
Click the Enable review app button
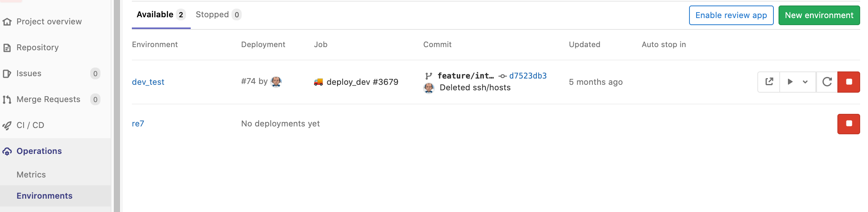731,15
